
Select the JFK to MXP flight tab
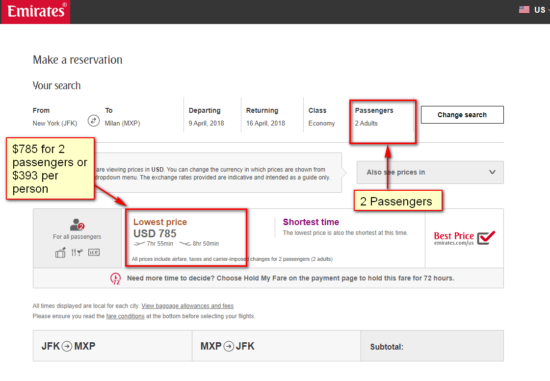[113, 346]
